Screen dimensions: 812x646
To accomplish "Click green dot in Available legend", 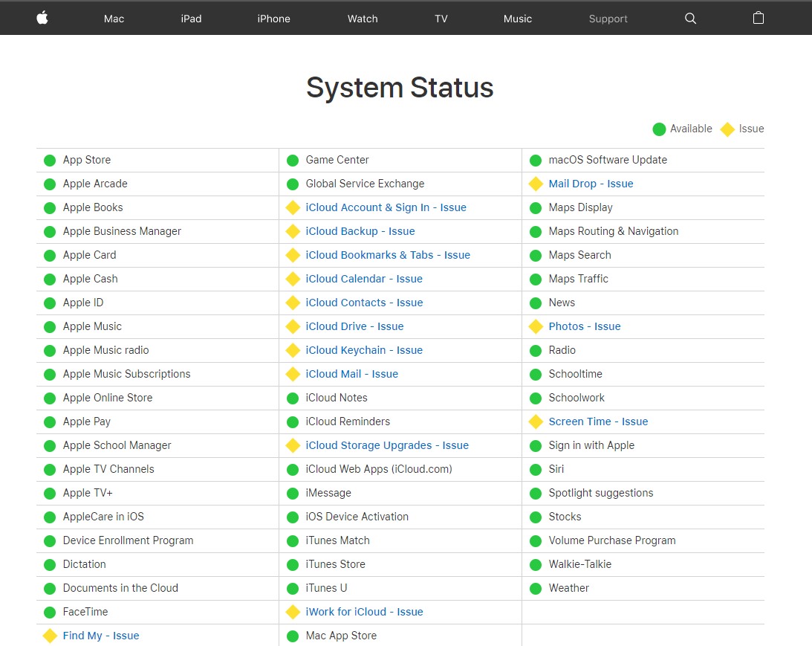I will (x=659, y=129).
